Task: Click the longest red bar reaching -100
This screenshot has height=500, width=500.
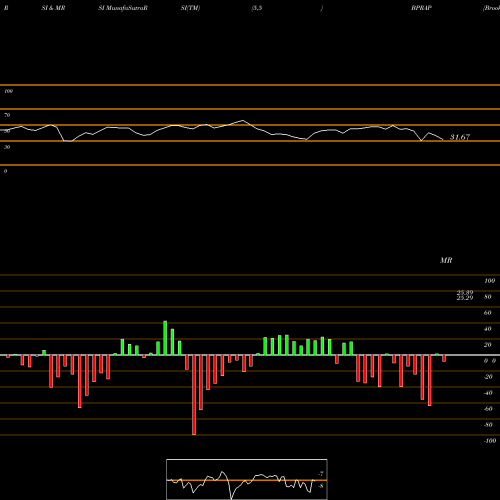Action: (194, 395)
